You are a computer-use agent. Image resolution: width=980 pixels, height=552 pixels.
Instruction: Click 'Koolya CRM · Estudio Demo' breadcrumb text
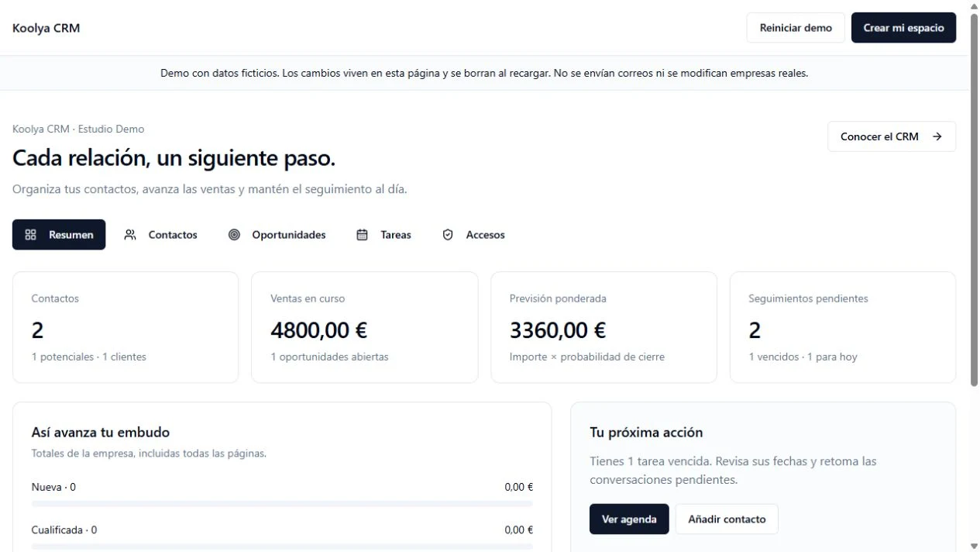(x=78, y=129)
